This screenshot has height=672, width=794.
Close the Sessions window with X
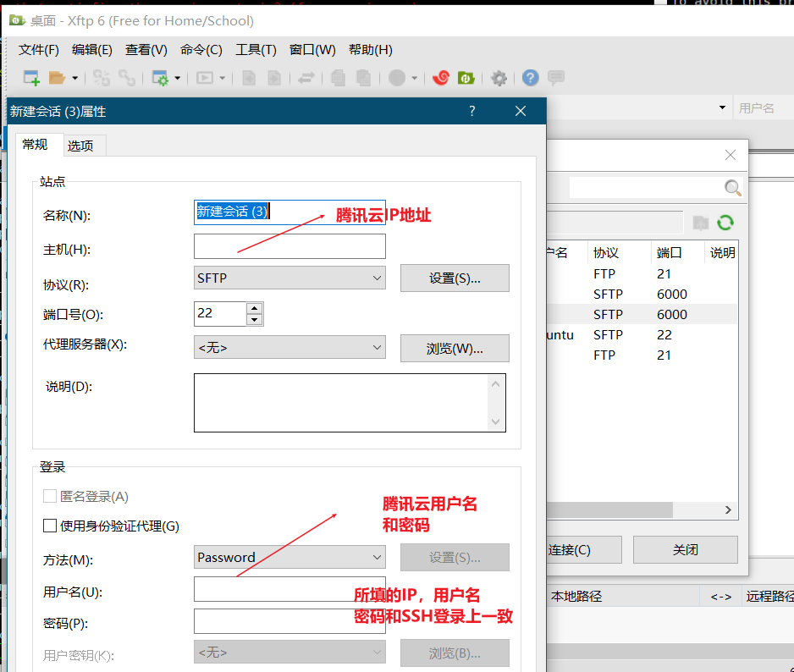coord(731,155)
